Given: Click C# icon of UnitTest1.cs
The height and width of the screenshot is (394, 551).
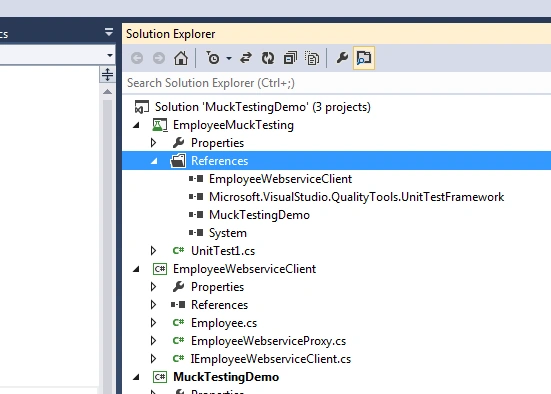Looking at the screenshot, I should click(x=179, y=251).
